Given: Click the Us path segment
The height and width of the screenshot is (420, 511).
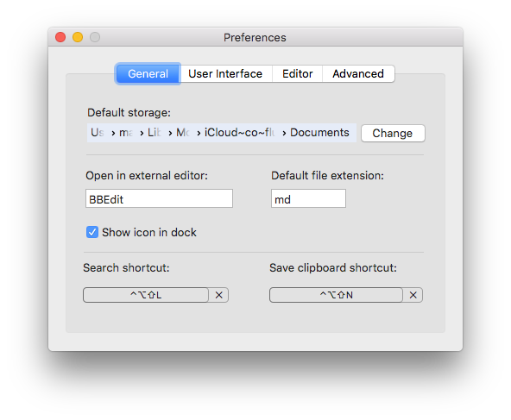Looking at the screenshot, I should tap(98, 133).
